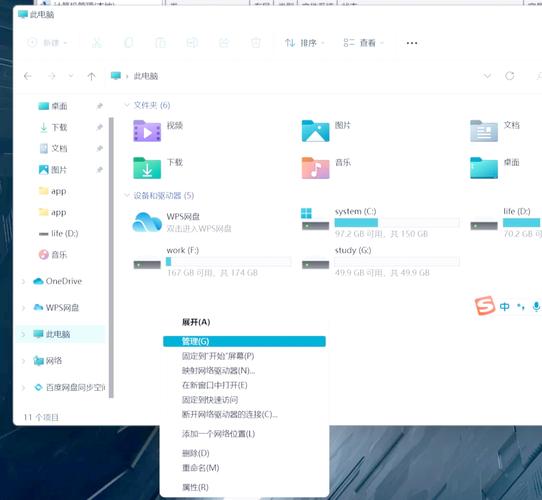Open the 新建 dropdown button
The height and width of the screenshot is (500, 542).
coord(47,43)
